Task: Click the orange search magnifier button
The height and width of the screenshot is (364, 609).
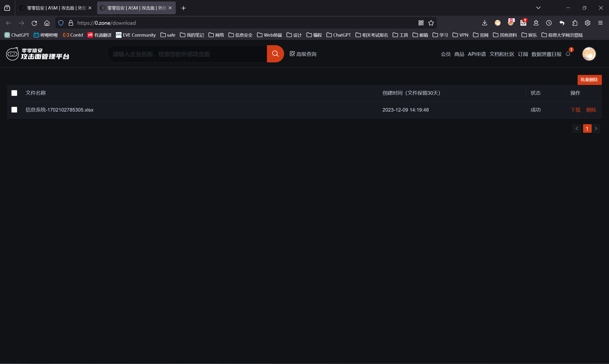Action: 275,54
